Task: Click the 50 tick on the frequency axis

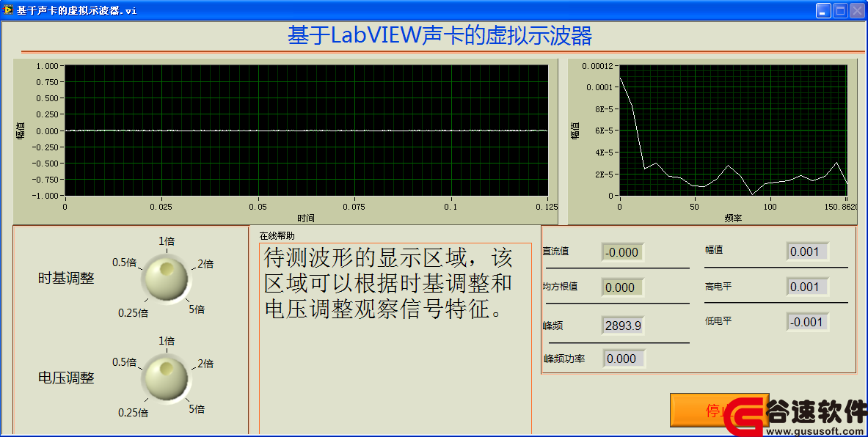Action: 694,207
